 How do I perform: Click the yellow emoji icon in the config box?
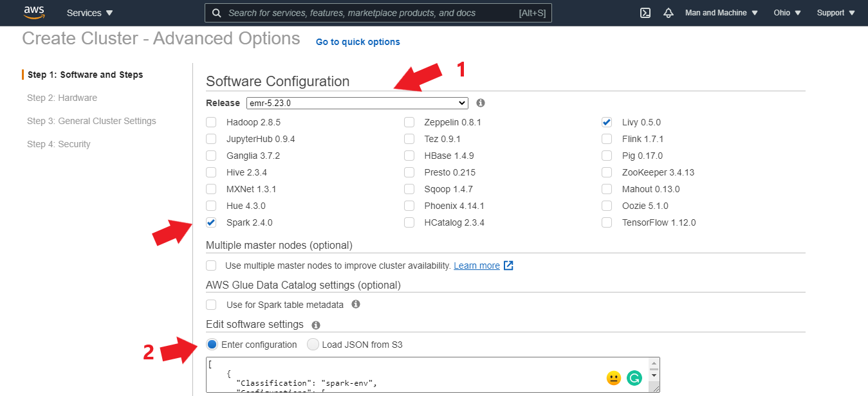(614, 378)
